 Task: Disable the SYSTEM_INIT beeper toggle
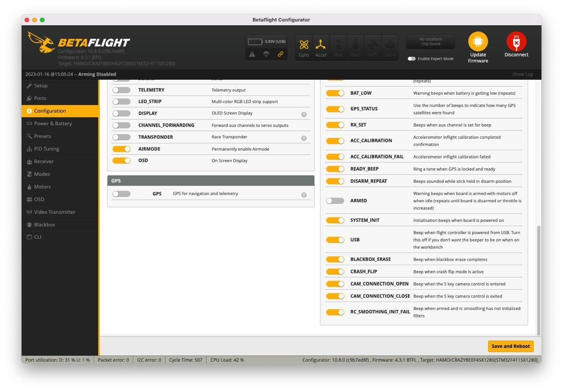click(x=335, y=220)
